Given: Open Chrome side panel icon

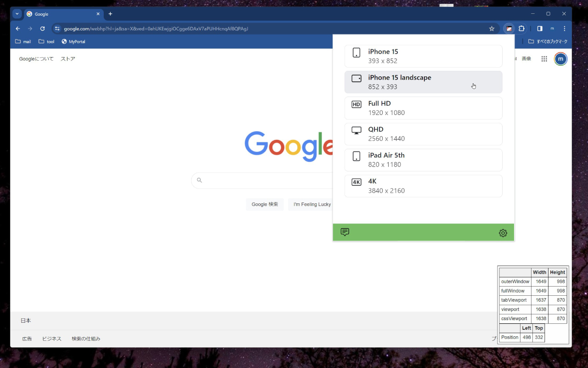Looking at the screenshot, I should pos(540,29).
